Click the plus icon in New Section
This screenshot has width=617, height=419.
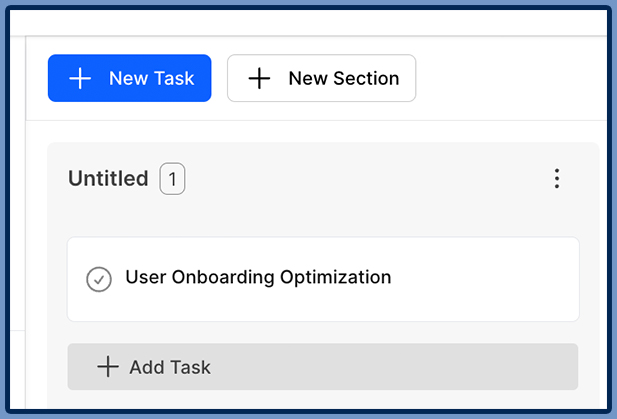coord(259,78)
